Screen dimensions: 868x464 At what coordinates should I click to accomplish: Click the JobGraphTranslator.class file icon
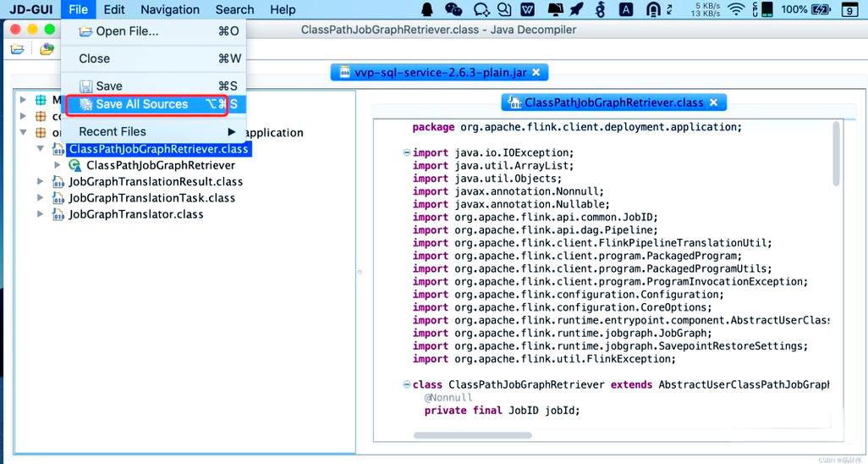[58, 214]
